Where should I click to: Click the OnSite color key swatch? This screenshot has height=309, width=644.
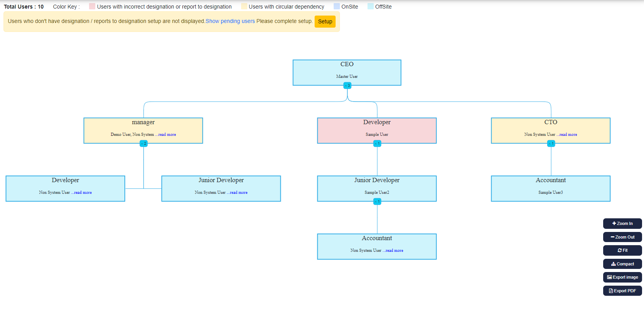pyautogui.click(x=337, y=6)
